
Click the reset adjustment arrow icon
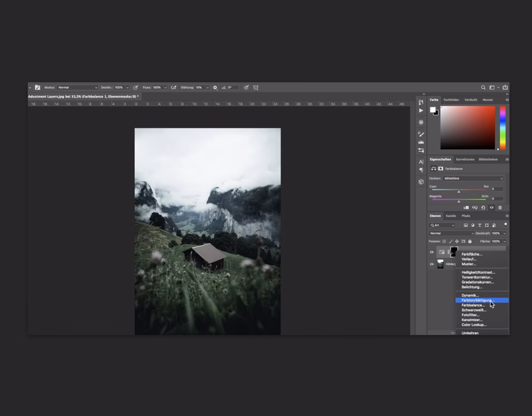[x=483, y=207]
